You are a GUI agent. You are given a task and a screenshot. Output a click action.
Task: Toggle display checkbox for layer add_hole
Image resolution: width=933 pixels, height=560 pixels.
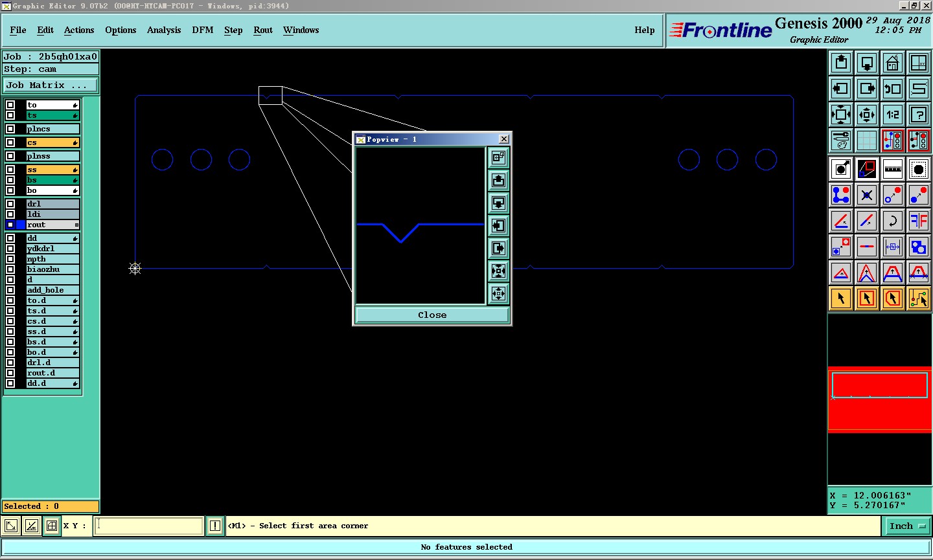10,290
